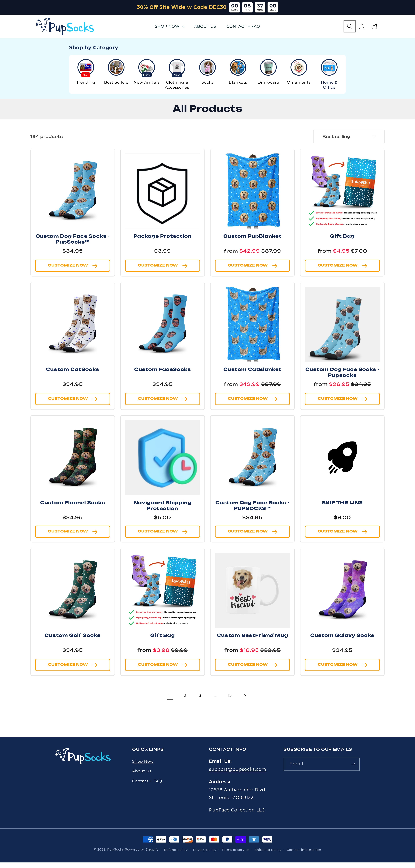
Task: Open the account login icon
Action: click(x=362, y=26)
